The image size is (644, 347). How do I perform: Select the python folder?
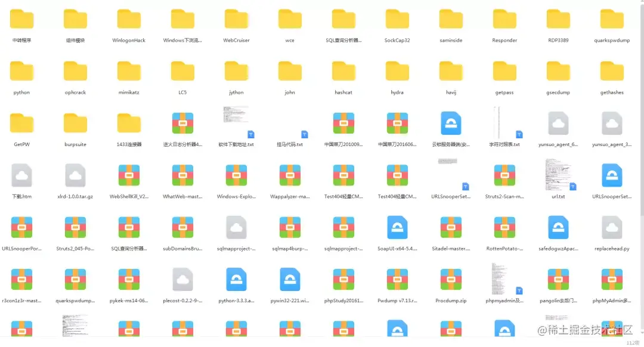pos(22,72)
